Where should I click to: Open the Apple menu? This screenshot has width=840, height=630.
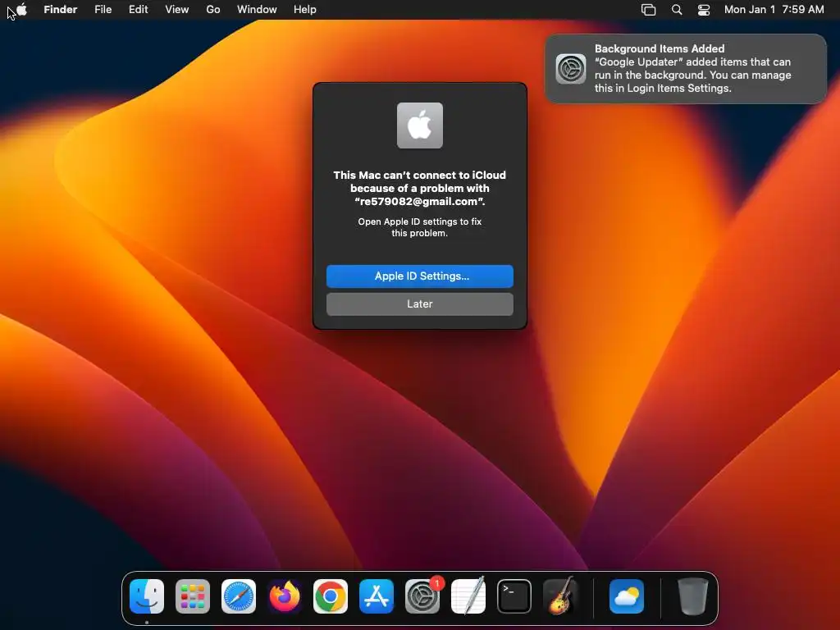[21, 10]
